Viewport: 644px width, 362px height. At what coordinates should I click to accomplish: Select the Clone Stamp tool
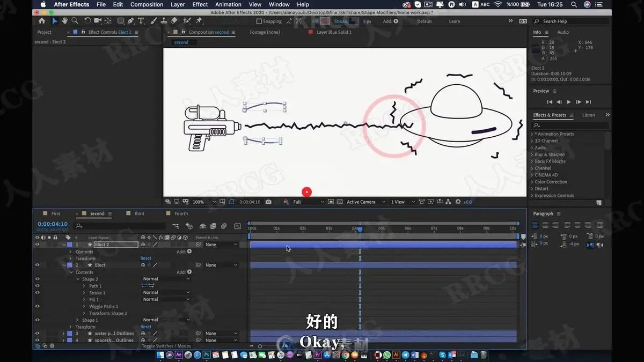tap(163, 21)
